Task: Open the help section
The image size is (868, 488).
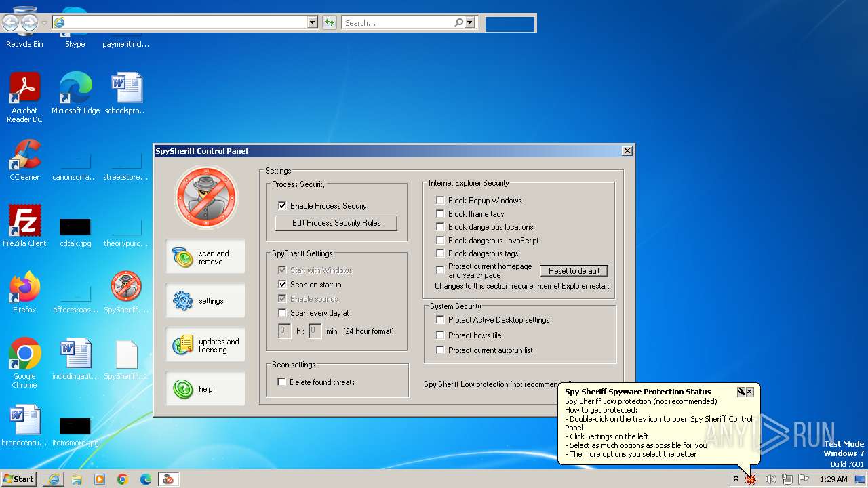Action: pyautogui.click(x=205, y=389)
